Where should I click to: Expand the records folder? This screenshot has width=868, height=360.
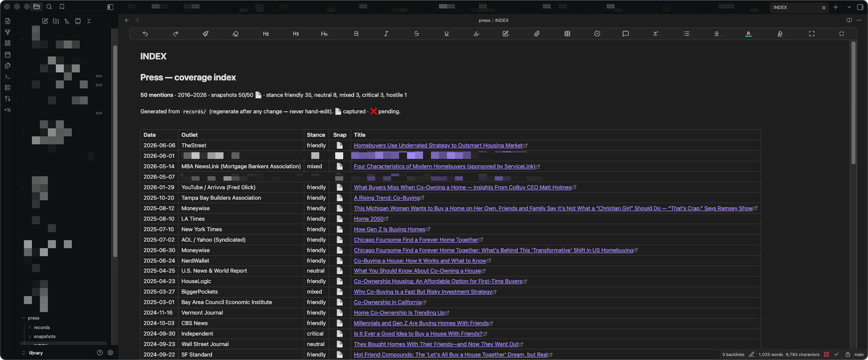click(x=42, y=328)
